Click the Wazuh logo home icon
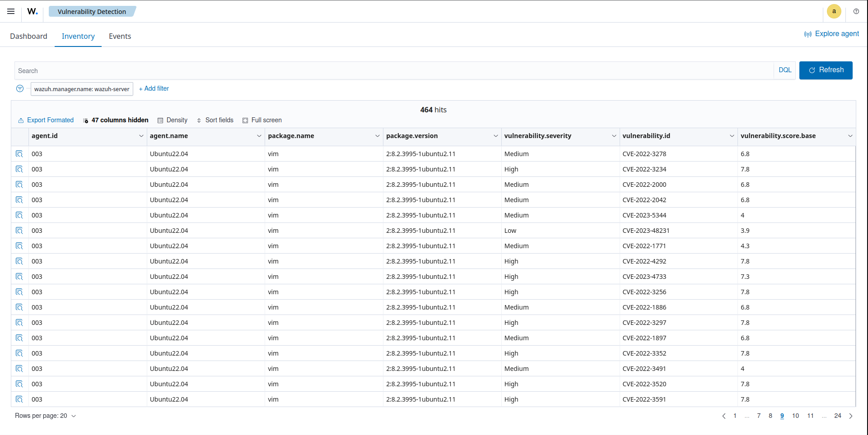Viewport: 868px width, 435px height. [33, 11]
